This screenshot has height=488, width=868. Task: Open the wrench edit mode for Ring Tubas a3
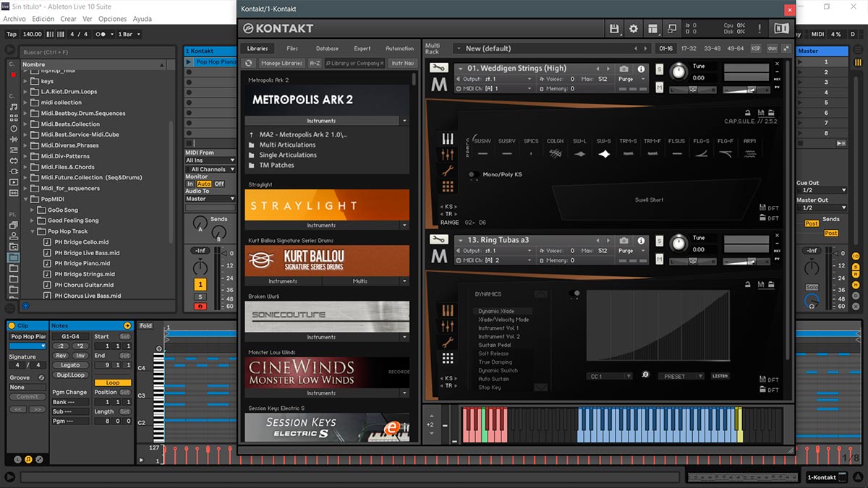[438, 240]
